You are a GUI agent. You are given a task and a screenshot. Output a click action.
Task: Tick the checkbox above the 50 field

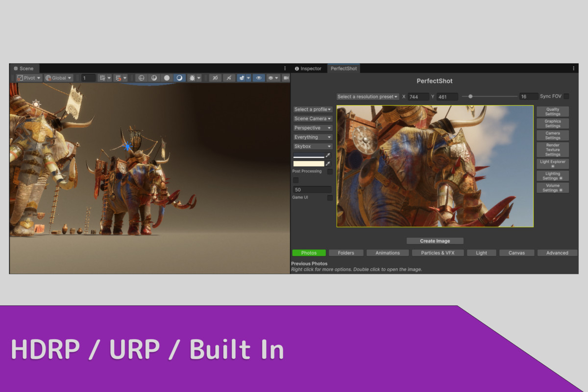[x=296, y=180]
